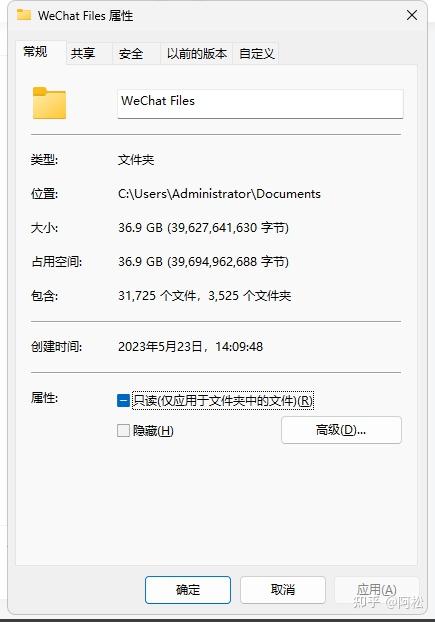This screenshot has height=622, width=435.
Task: Confirm with the 确定 button
Action: click(x=188, y=590)
